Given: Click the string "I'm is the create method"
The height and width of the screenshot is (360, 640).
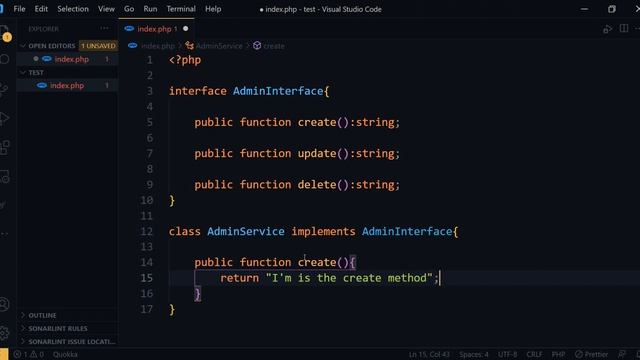Looking at the screenshot, I should (349, 278).
